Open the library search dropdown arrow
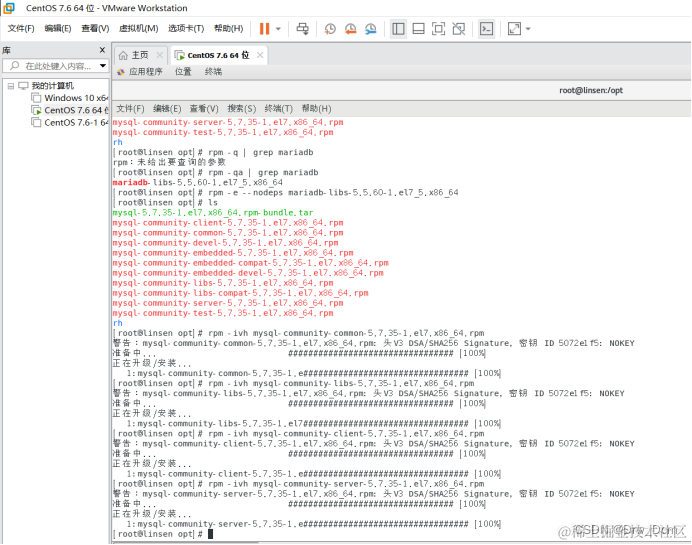The image size is (692, 545). (x=103, y=66)
